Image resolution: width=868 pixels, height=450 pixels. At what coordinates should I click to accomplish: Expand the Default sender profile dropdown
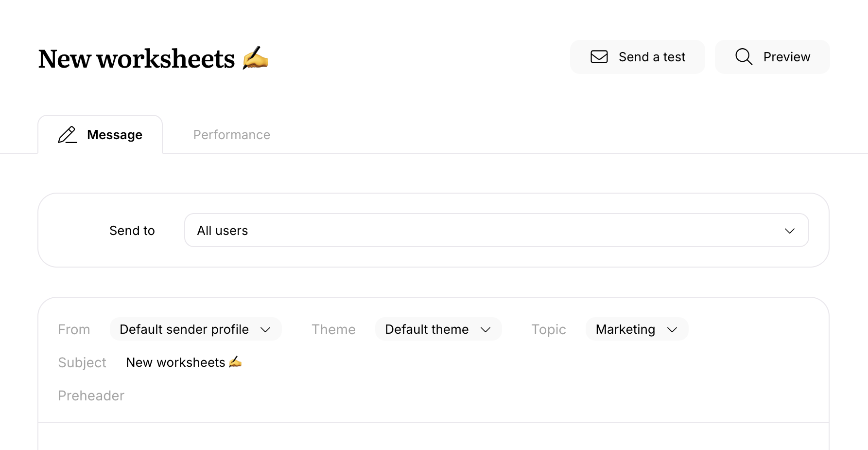[x=185, y=329]
